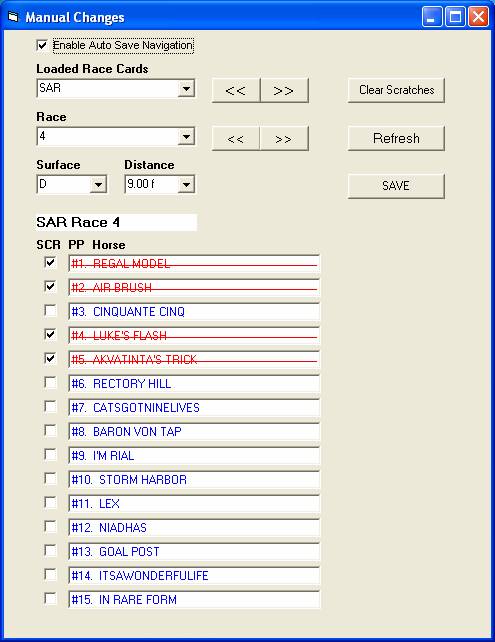Go to previous race card using << button
The image size is (495, 642).
236,90
